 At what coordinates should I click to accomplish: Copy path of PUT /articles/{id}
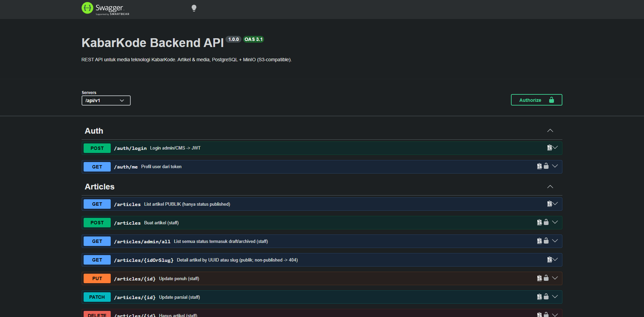pos(539,278)
